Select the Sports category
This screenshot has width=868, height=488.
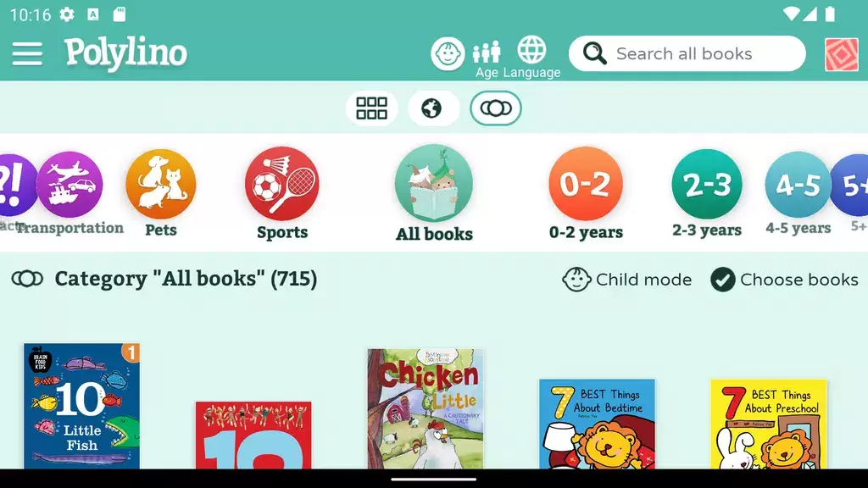click(281, 194)
